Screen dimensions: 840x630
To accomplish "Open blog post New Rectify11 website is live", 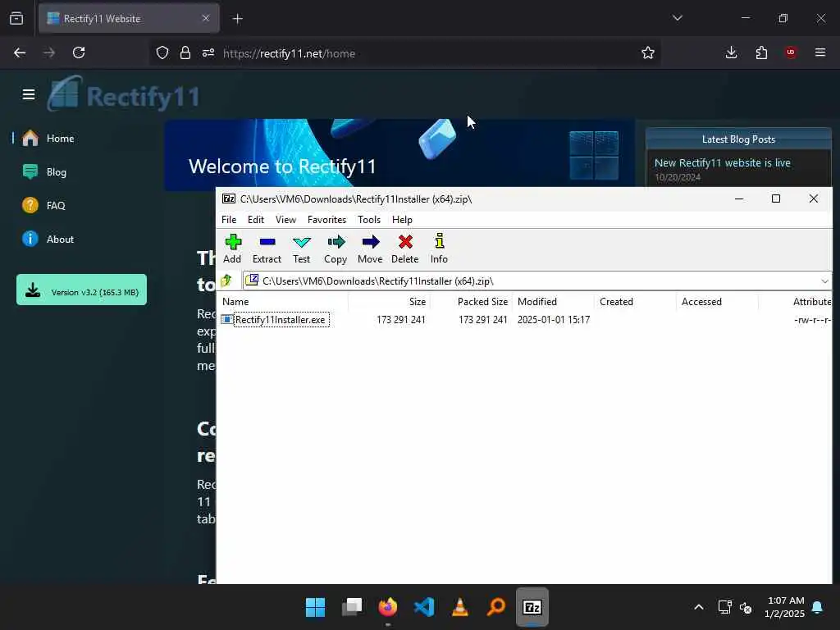I will [722, 163].
